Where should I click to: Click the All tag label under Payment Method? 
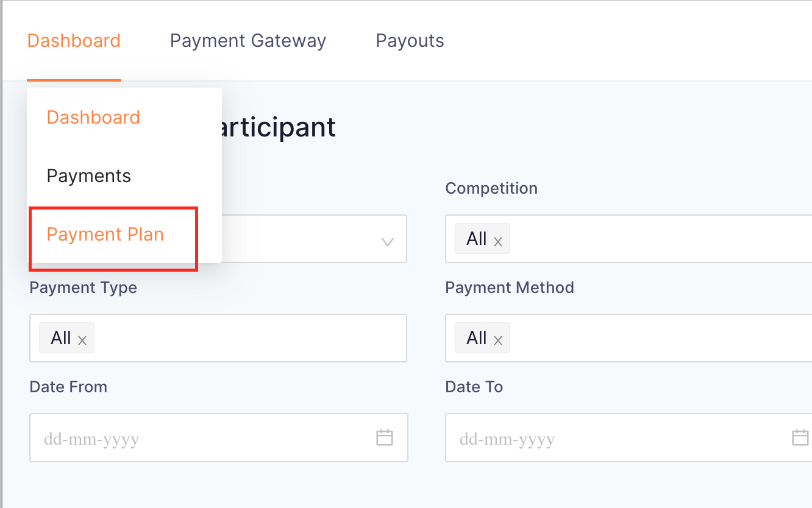(477, 338)
